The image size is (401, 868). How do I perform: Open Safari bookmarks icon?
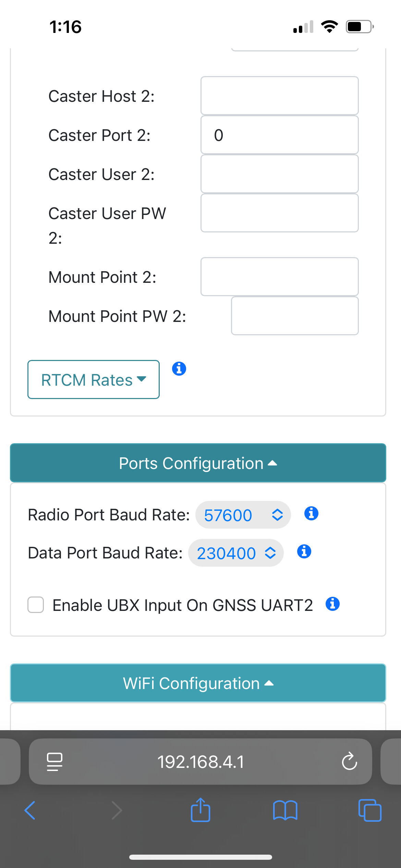(x=285, y=810)
